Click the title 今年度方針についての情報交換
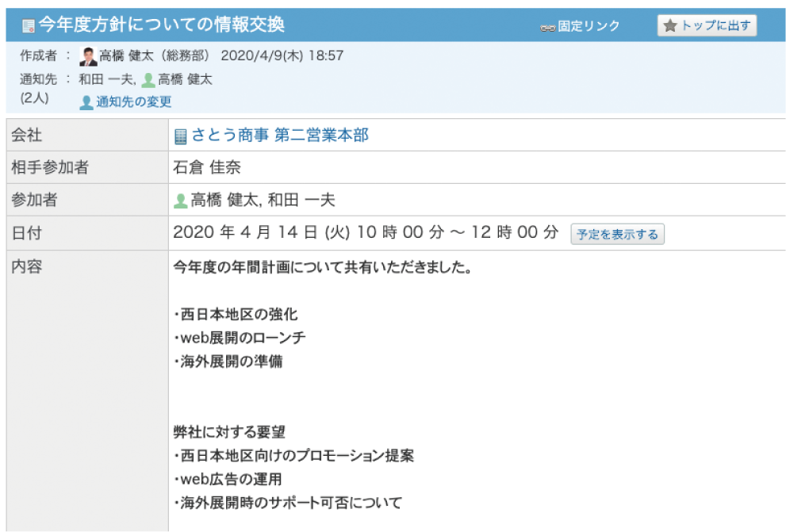The width and height of the screenshot is (786, 532). [161, 25]
